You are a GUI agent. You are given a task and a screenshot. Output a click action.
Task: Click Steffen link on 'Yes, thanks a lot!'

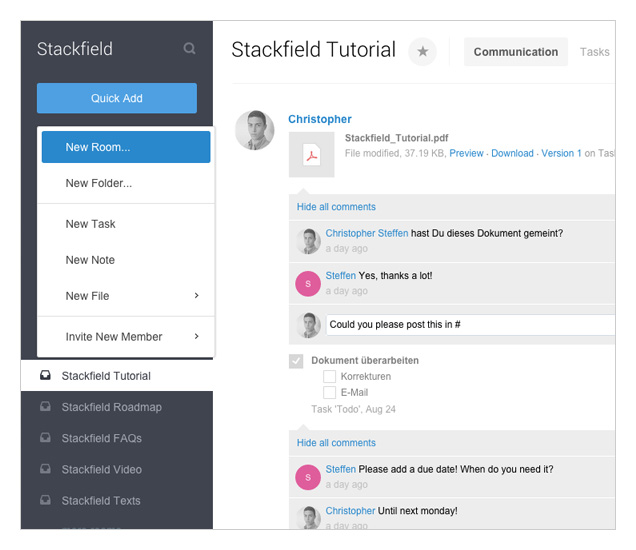[x=341, y=276]
